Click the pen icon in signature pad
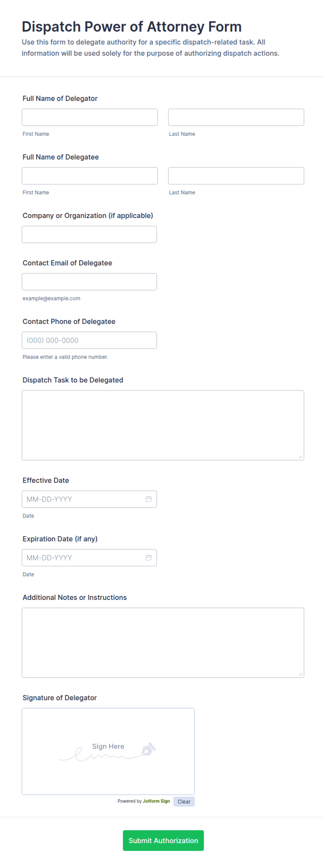Screen dimensions: 323x868 pyautogui.click(x=149, y=750)
